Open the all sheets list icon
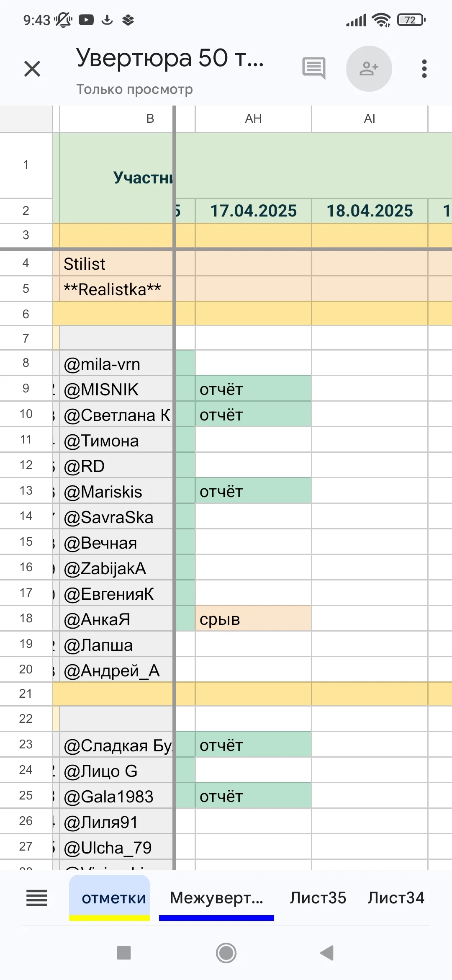 pyautogui.click(x=37, y=898)
